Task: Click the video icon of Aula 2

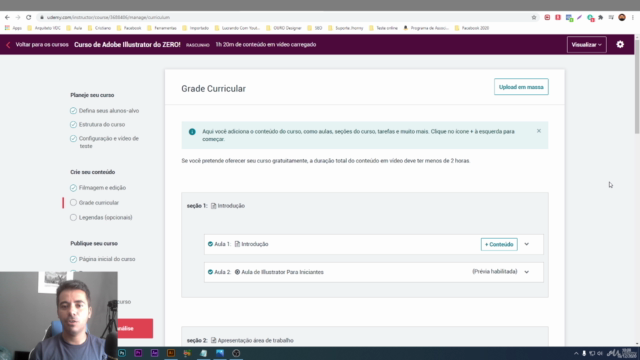Action: pyautogui.click(x=237, y=272)
